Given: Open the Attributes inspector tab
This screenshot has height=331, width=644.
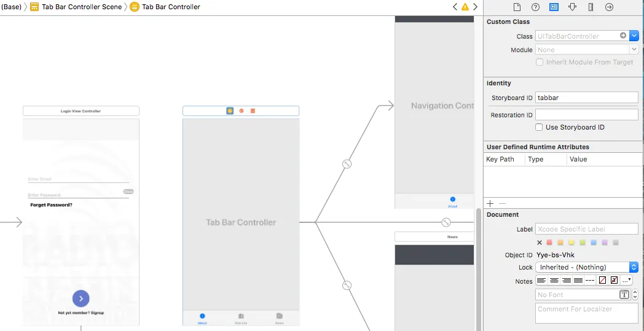Looking at the screenshot, I should (x=572, y=7).
